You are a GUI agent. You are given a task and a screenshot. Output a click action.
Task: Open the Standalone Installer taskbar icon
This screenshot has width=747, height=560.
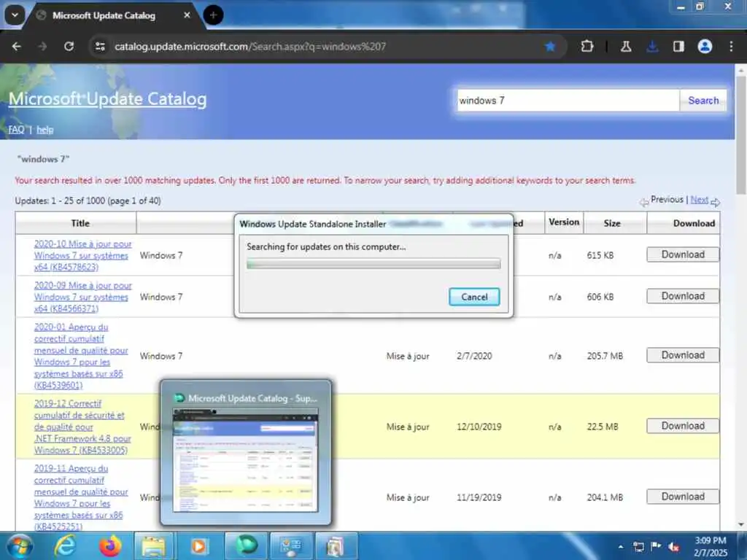point(336,545)
